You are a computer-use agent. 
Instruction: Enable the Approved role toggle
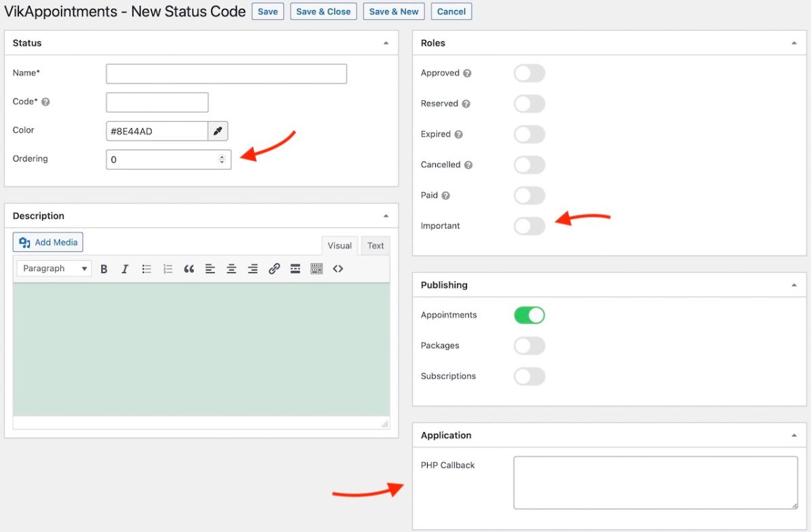tap(529, 73)
